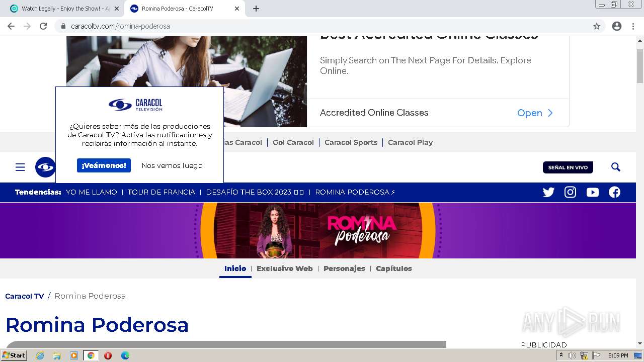
Task: Switch to the Inicio tab
Action: tap(235, 268)
